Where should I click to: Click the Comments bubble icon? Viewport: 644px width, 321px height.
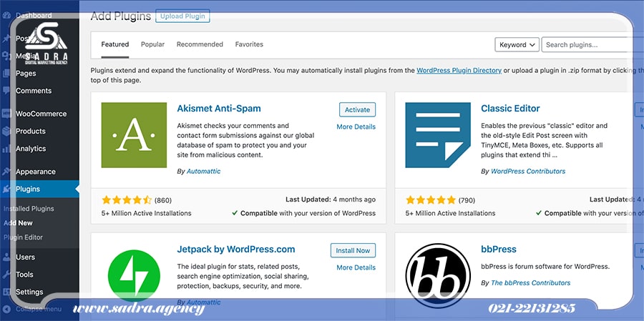[x=6, y=91]
